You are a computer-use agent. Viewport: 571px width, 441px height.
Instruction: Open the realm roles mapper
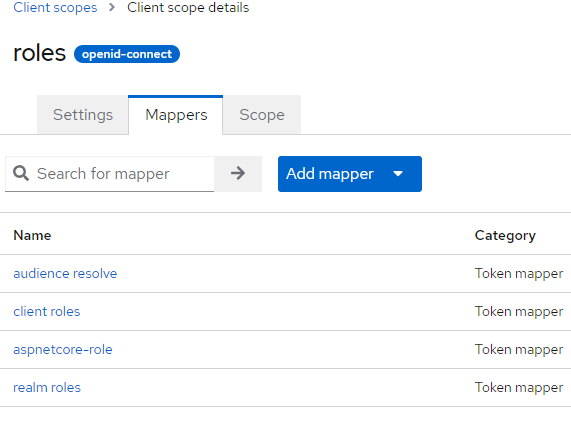point(47,387)
